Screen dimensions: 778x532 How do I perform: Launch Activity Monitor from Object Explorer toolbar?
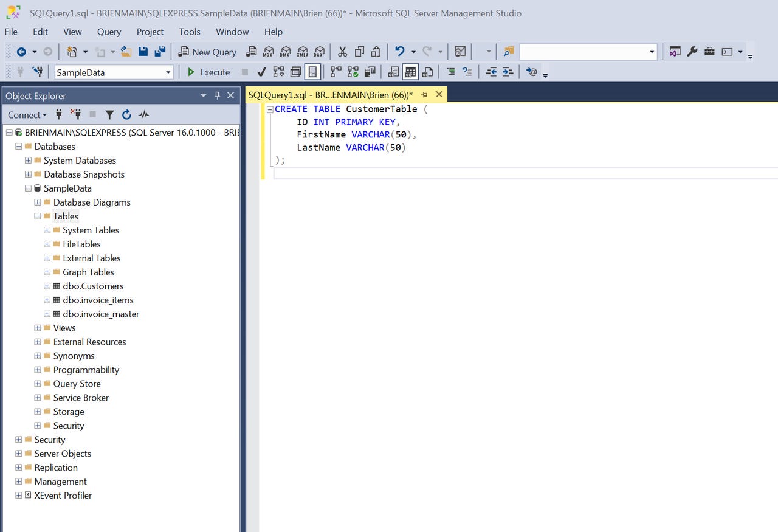point(143,114)
